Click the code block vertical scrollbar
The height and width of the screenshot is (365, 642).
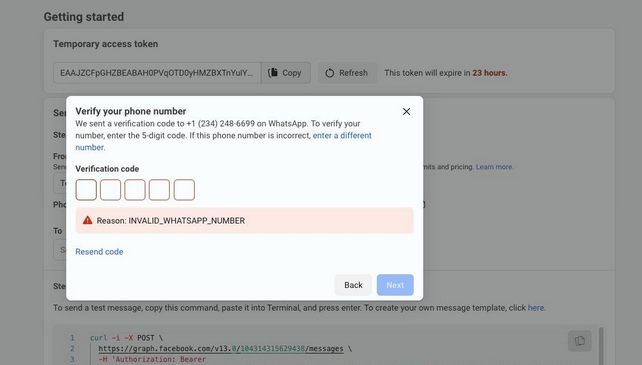tap(601, 345)
